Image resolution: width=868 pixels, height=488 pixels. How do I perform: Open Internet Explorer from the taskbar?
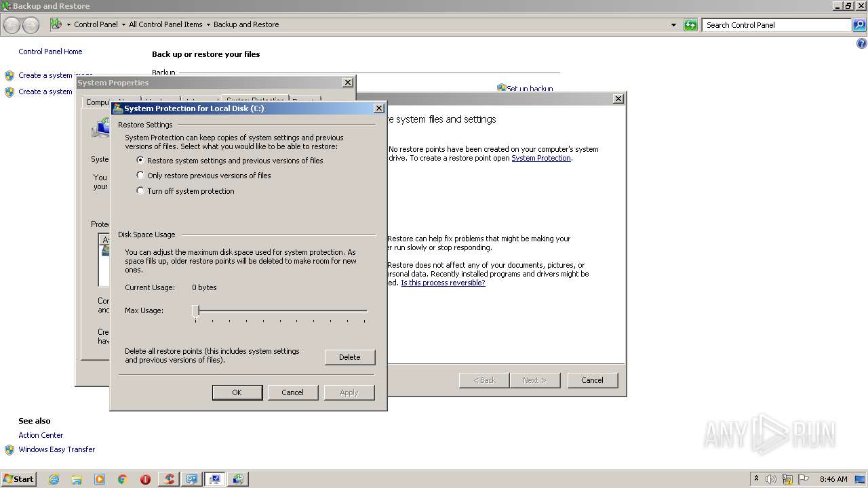point(54,479)
